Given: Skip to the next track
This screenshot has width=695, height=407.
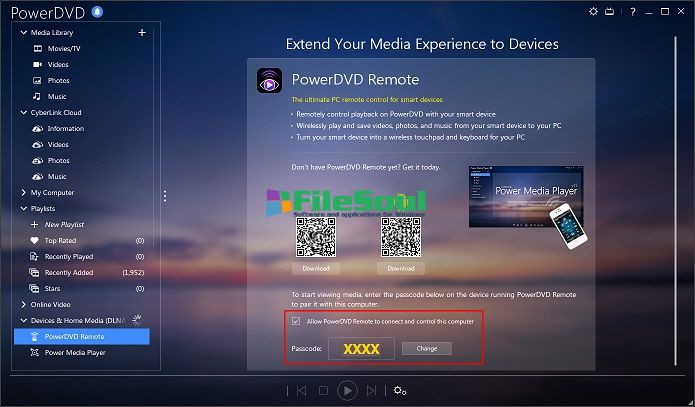Looking at the screenshot, I should [x=372, y=390].
